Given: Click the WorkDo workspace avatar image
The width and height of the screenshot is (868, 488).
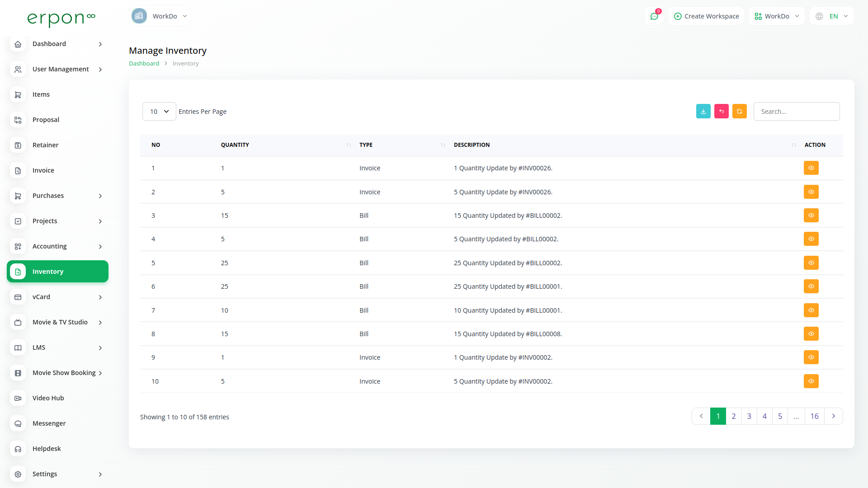Looking at the screenshot, I should pos(139,16).
